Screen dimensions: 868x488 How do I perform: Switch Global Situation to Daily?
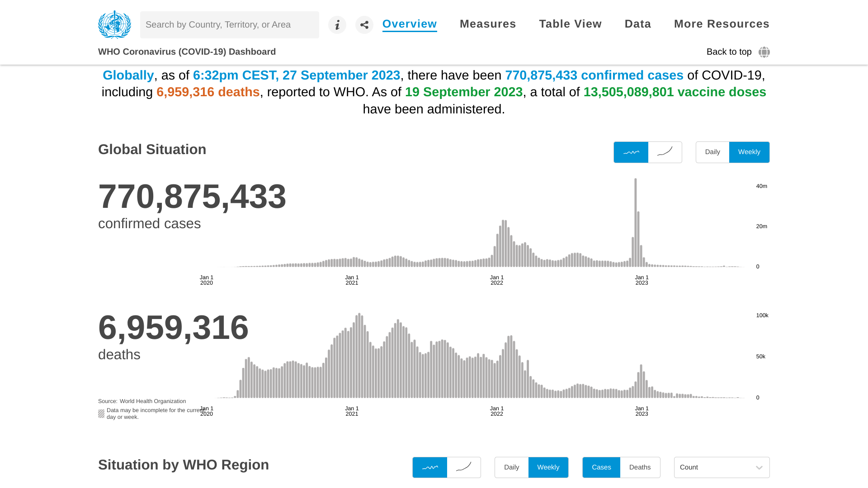[712, 152]
